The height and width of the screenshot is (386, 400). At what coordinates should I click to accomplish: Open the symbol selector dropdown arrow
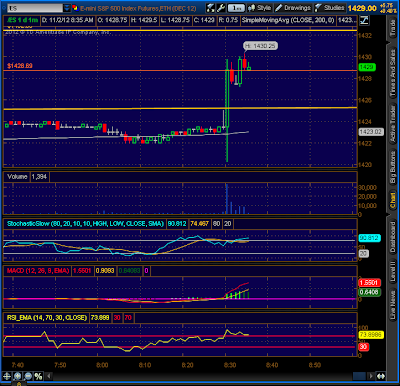67,8
